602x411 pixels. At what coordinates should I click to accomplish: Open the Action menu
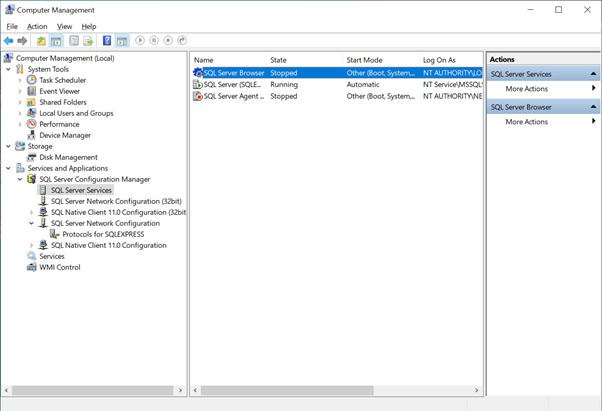point(37,26)
